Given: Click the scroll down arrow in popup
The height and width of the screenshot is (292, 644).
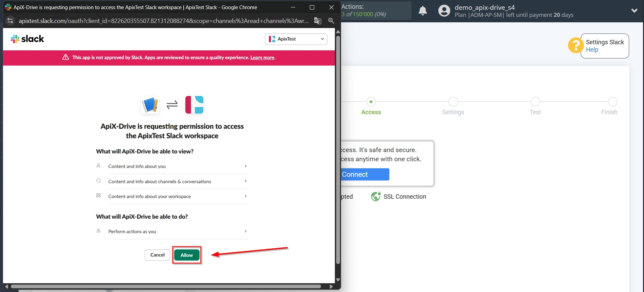Looking at the screenshot, I should click(x=338, y=280).
